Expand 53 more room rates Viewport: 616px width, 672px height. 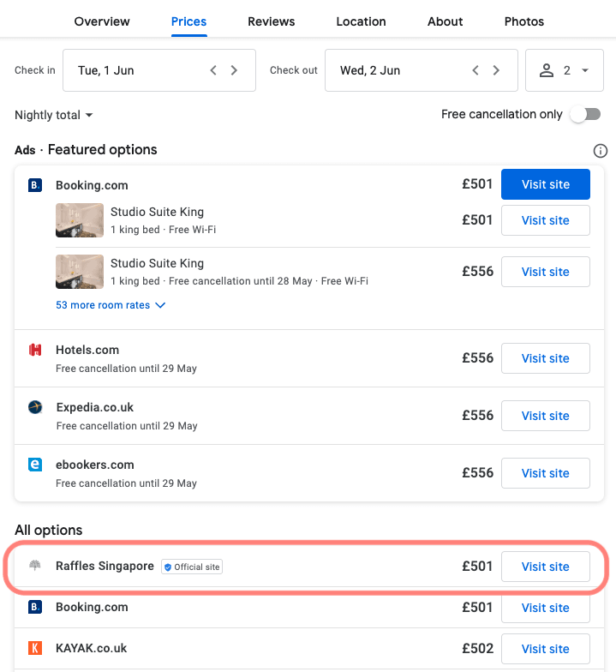tap(111, 305)
